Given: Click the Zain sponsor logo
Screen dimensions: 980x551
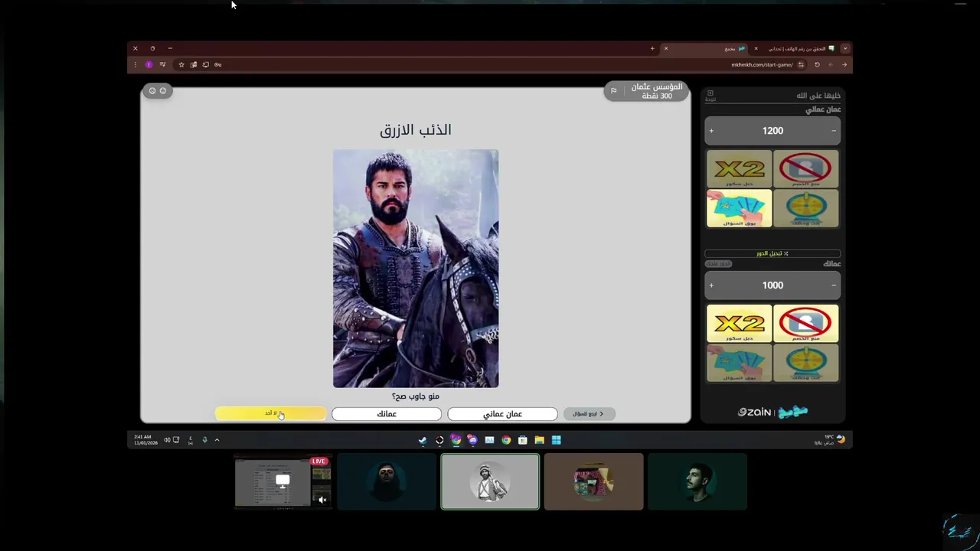Looking at the screenshot, I should tap(755, 412).
